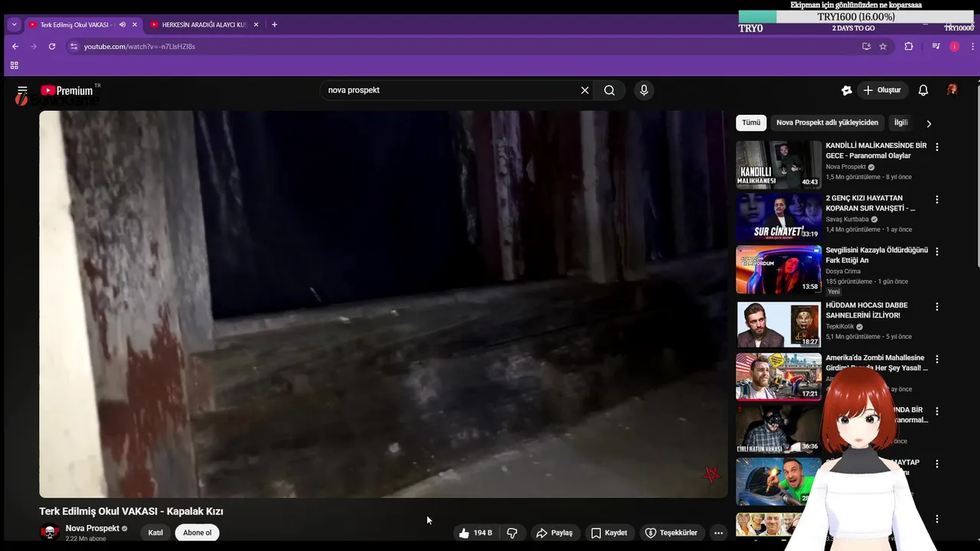The height and width of the screenshot is (551, 980).
Task: Subscribe with Abone ol button
Action: click(x=197, y=533)
